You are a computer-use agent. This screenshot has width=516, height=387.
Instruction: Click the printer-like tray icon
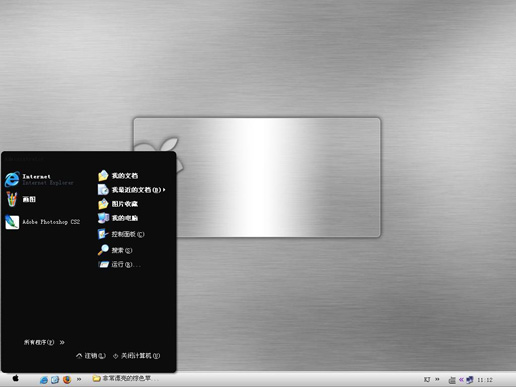(x=452, y=380)
